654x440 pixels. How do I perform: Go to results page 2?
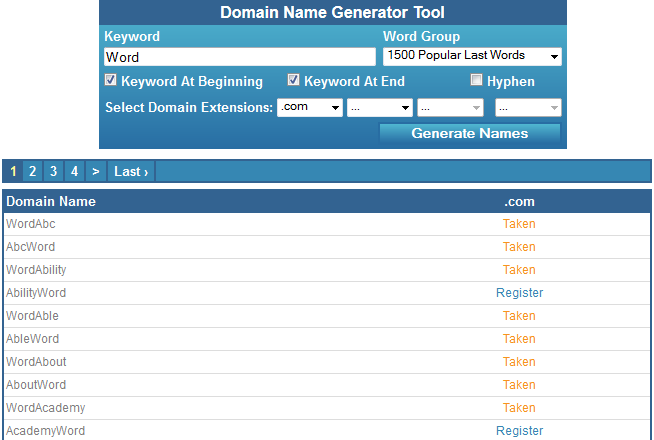tap(33, 171)
